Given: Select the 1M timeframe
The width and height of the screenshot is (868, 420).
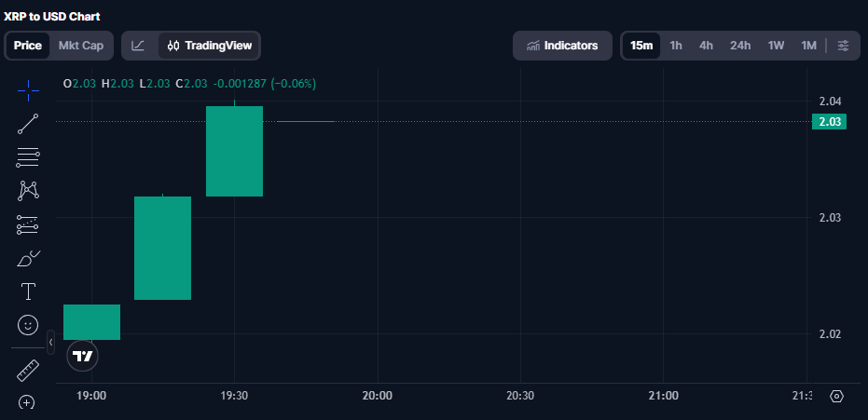Looking at the screenshot, I should click(x=808, y=46).
